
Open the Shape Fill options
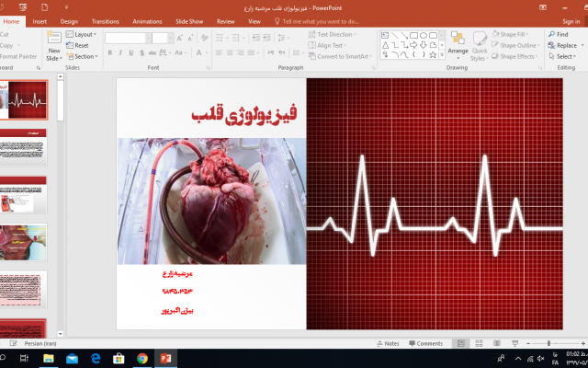click(x=511, y=35)
